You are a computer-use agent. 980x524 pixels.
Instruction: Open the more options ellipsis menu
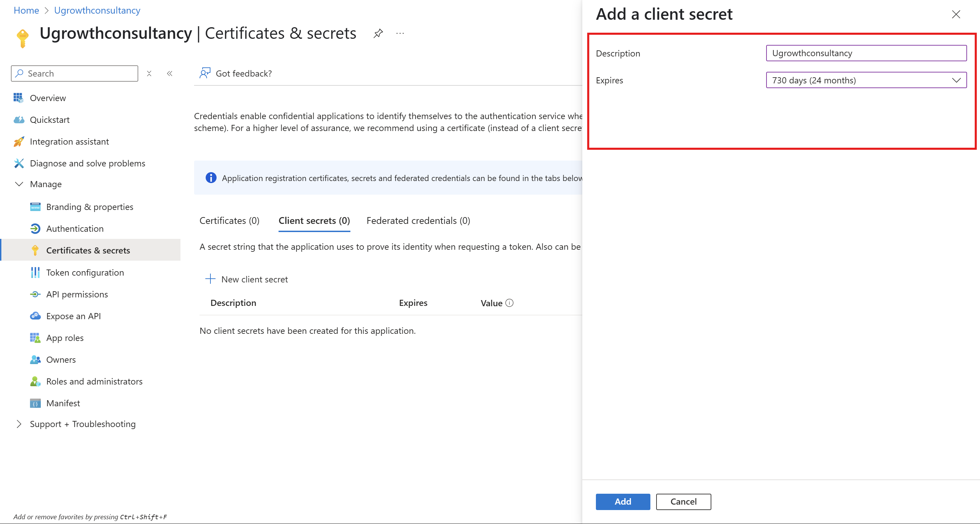[400, 33]
